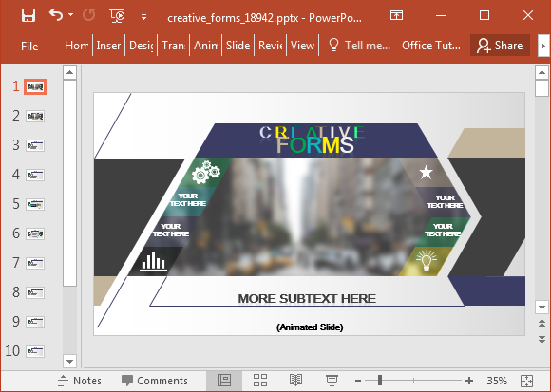Open the Office Tutorials account label
Image resolution: width=551 pixels, height=392 pixels.
(x=431, y=46)
